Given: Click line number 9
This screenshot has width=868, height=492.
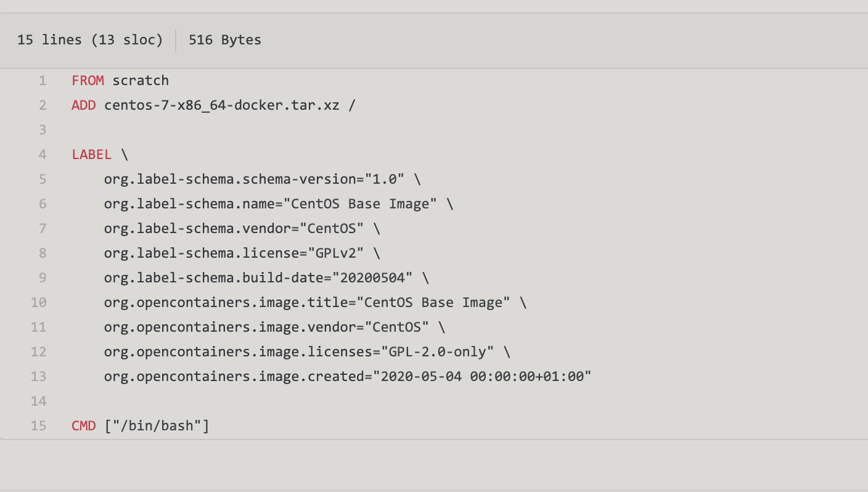Looking at the screenshot, I should [42, 277].
